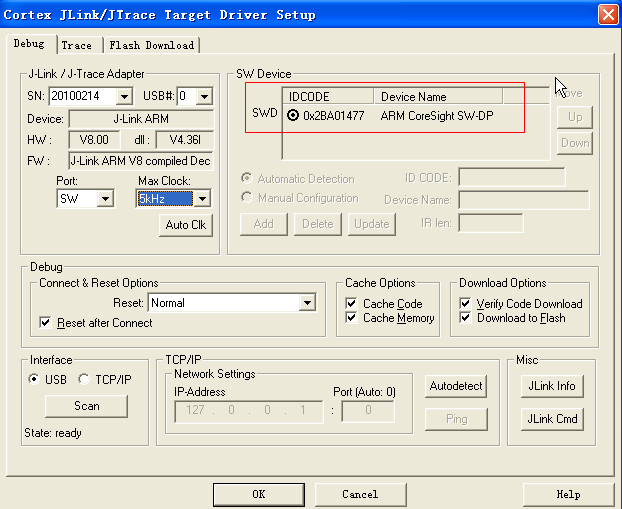Open Help

pos(568,494)
